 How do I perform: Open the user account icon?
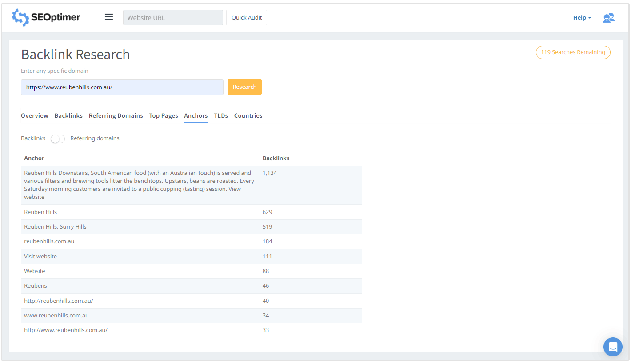[608, 18]
